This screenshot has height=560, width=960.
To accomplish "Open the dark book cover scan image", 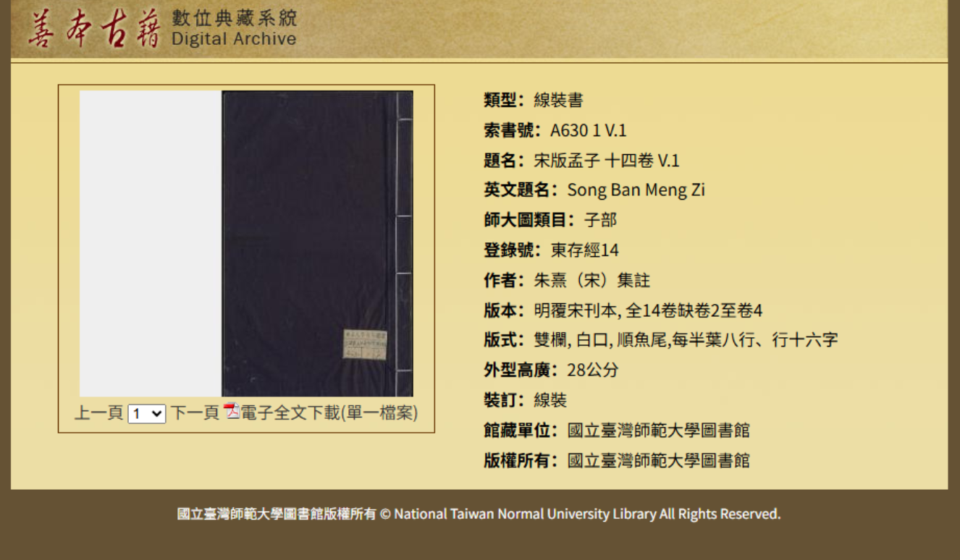I will (317, 244).
